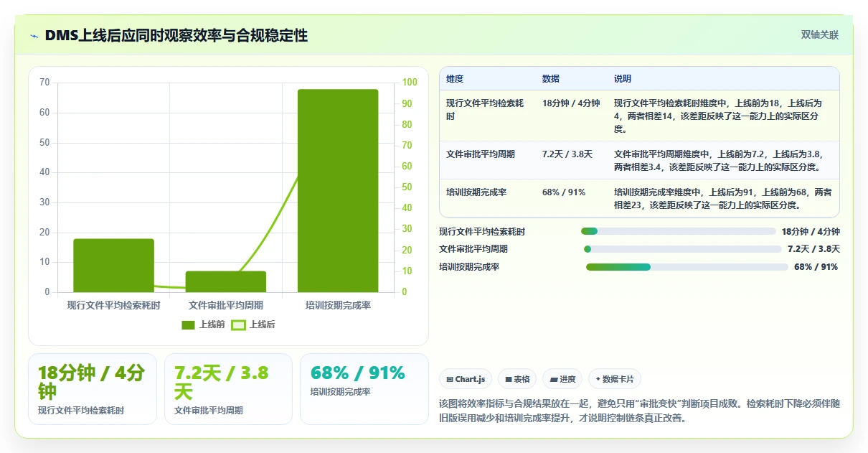Click the 培训按期完成率 table row name
This screenshot has height=453, width=868.
point(476,192)
